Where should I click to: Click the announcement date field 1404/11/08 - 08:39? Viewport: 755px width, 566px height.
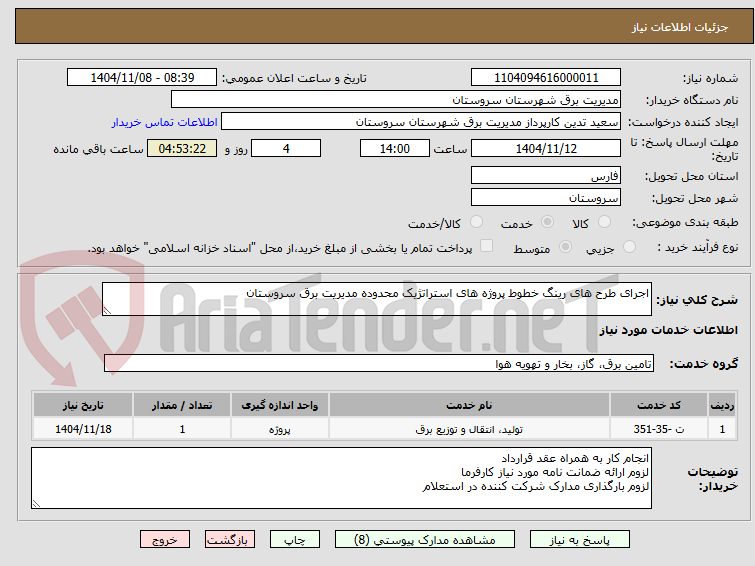[142, 78]
